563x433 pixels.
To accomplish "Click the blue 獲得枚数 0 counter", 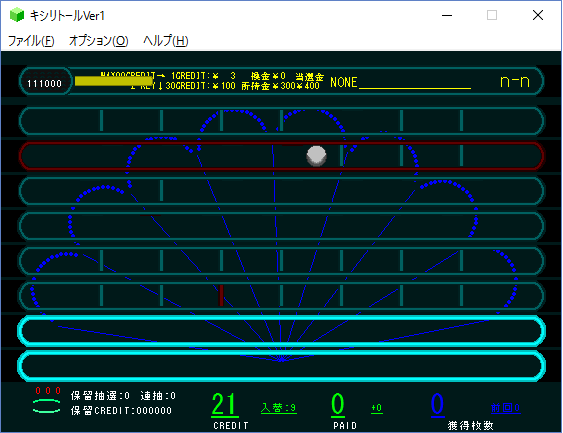I will (437, 405).
